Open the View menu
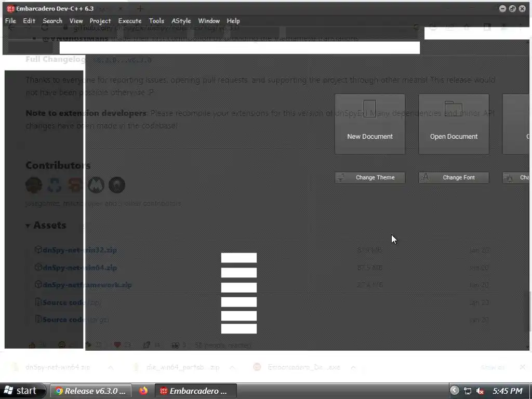532x399 pixels. click(x=76, y=21)
